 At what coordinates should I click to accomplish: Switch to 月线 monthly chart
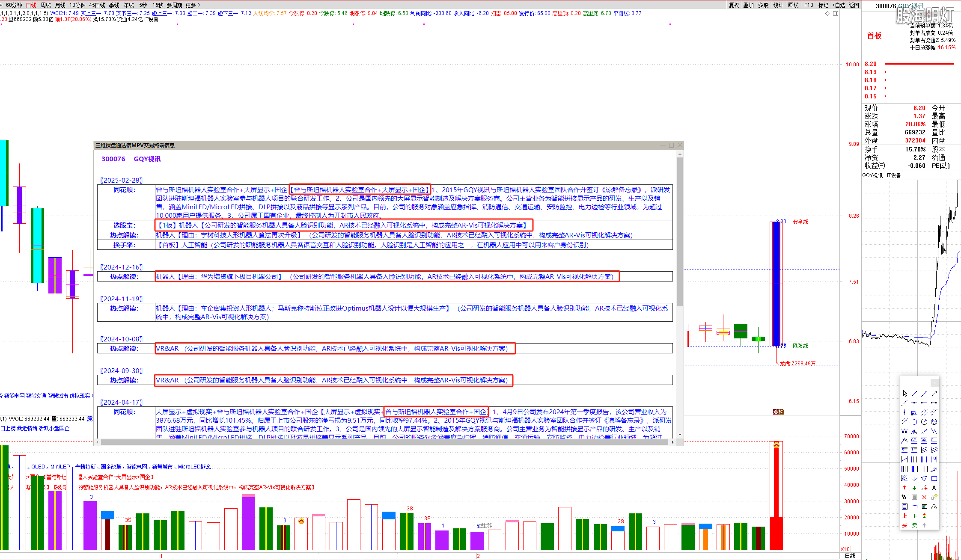click(60, 5)
